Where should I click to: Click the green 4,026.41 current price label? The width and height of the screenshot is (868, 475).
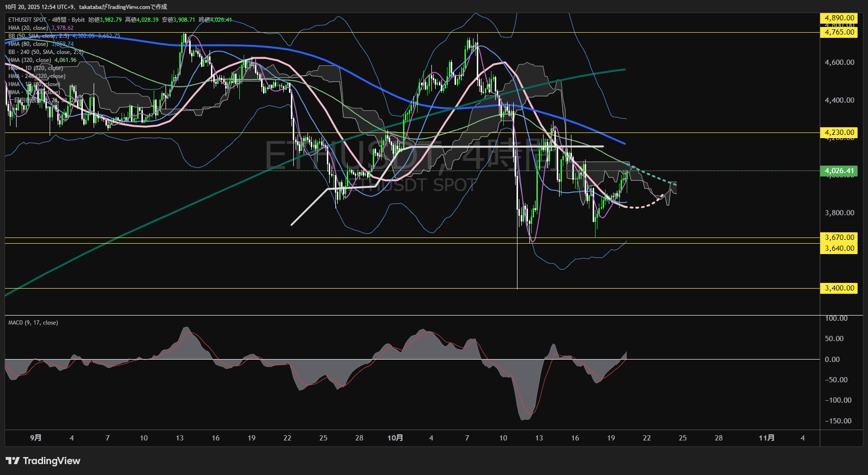(x=839, y=171)
